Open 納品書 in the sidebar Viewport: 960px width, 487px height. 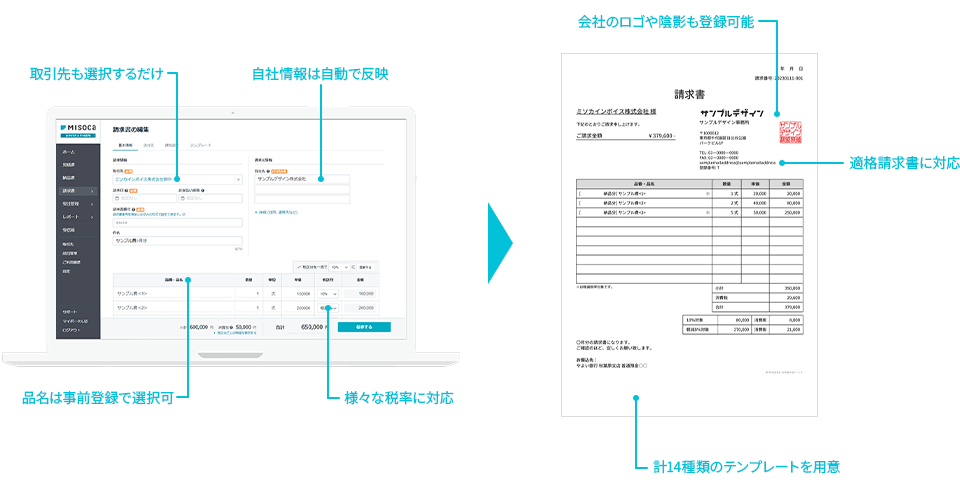click(x=68, y=178)
